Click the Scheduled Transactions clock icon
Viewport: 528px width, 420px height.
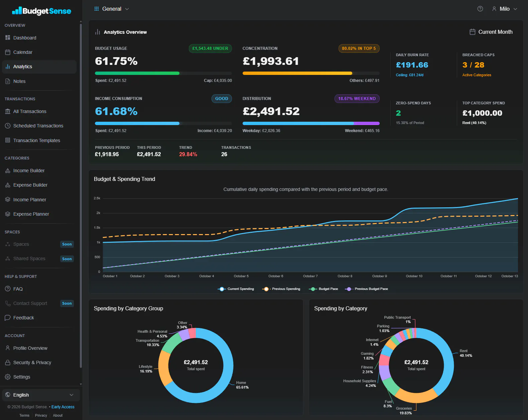click(x=8, y=126)
